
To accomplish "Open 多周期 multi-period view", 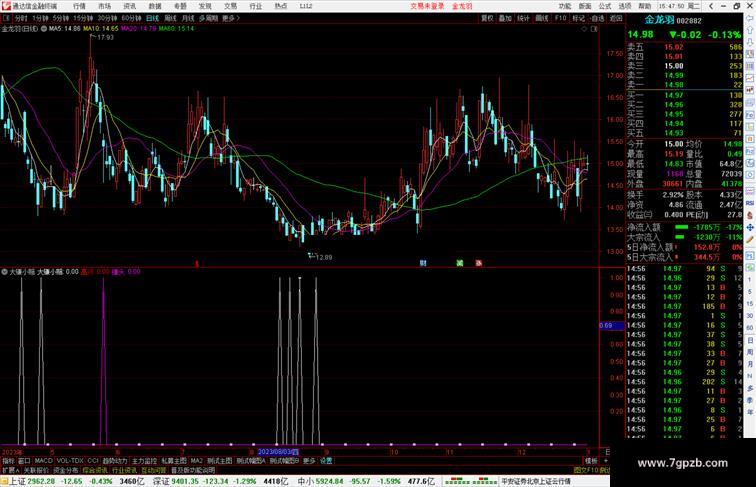I will coord(208,18).
